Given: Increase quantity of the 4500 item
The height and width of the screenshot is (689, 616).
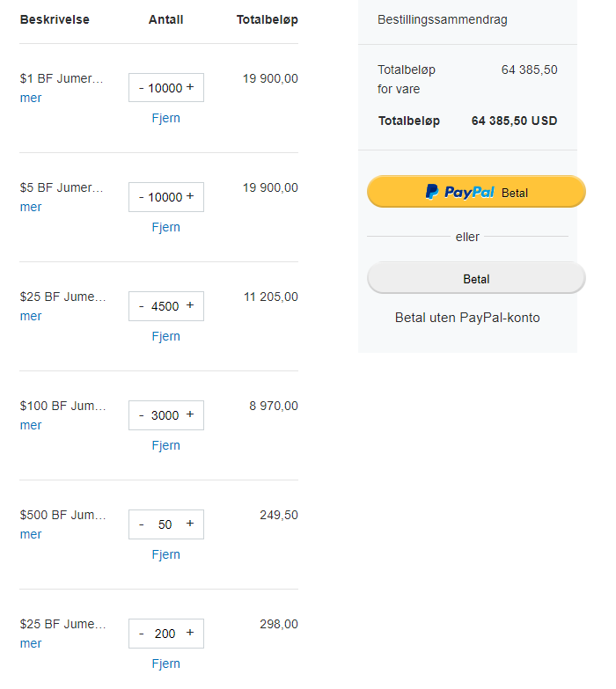Looking at the screenshot, I should [190, 305].
